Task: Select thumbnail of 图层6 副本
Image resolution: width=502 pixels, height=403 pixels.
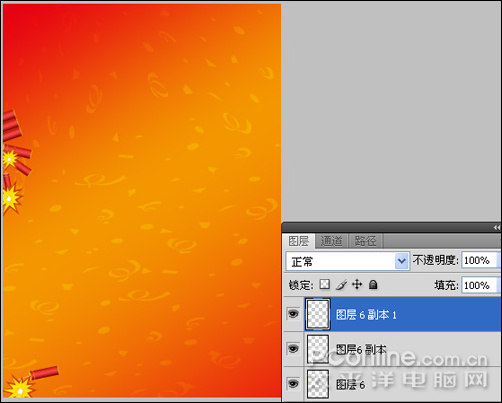Action: tap(318, 349)
